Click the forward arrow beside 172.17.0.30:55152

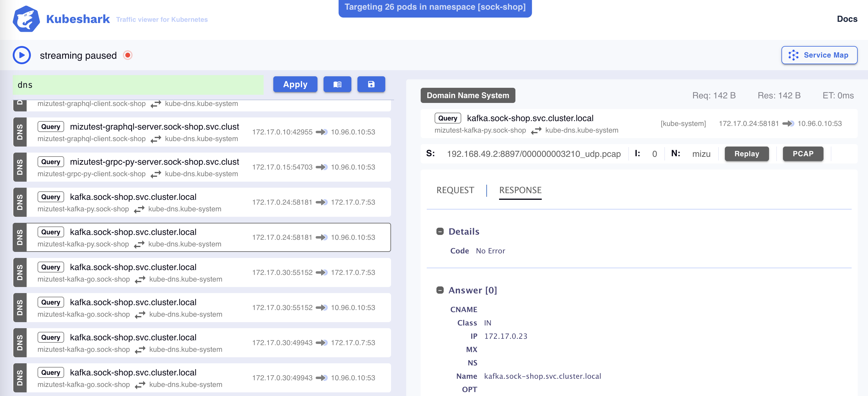[322, 272]
